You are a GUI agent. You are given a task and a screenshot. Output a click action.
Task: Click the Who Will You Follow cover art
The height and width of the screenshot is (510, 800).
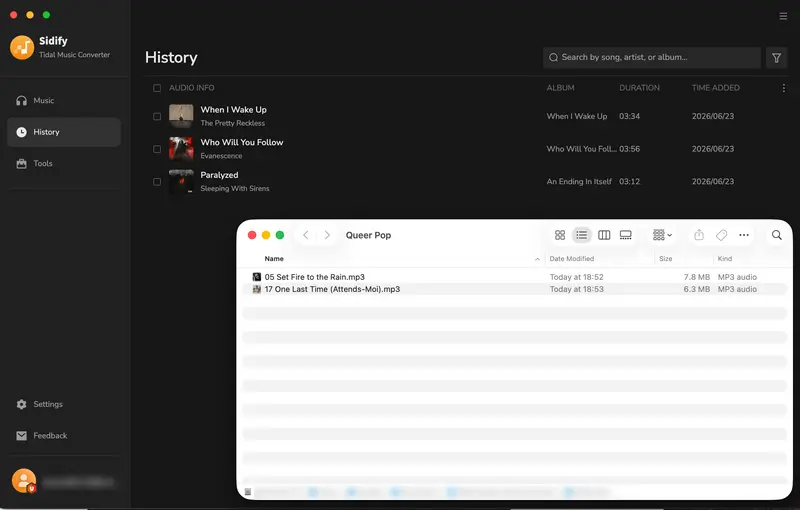tap(181, 149)
